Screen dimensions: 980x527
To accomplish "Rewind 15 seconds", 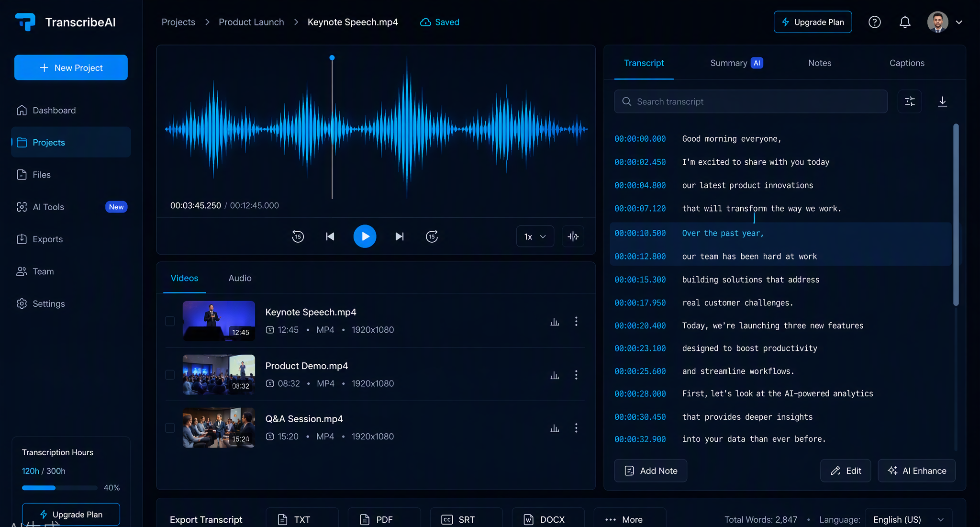I will tap(298, 236).
